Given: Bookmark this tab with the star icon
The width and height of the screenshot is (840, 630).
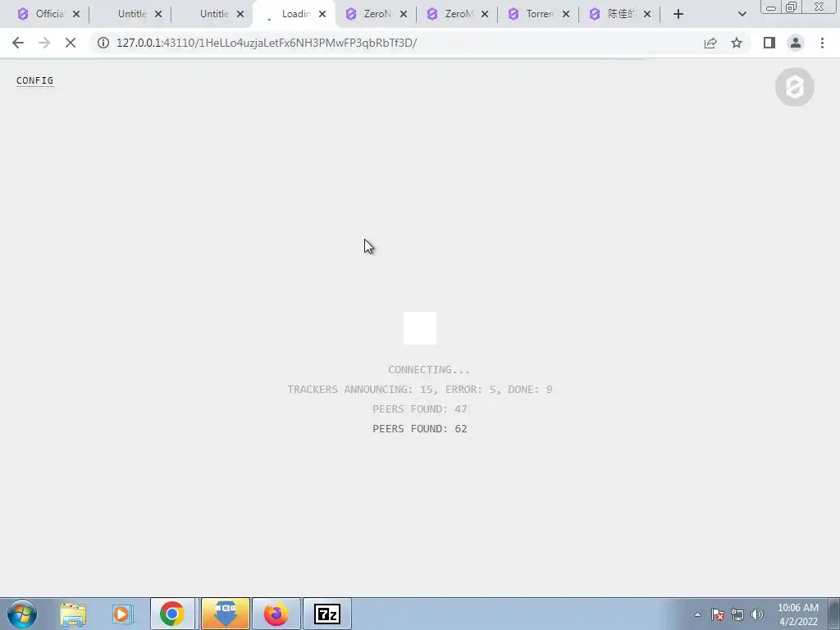Looking at the screenshot, I should (737, 43).
